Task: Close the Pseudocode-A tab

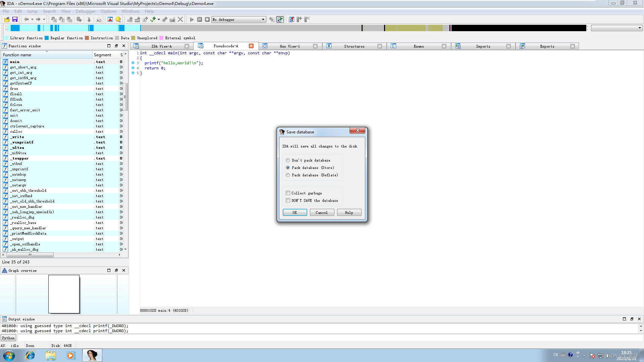Action: pyautogui.click(x=251, y=46)
